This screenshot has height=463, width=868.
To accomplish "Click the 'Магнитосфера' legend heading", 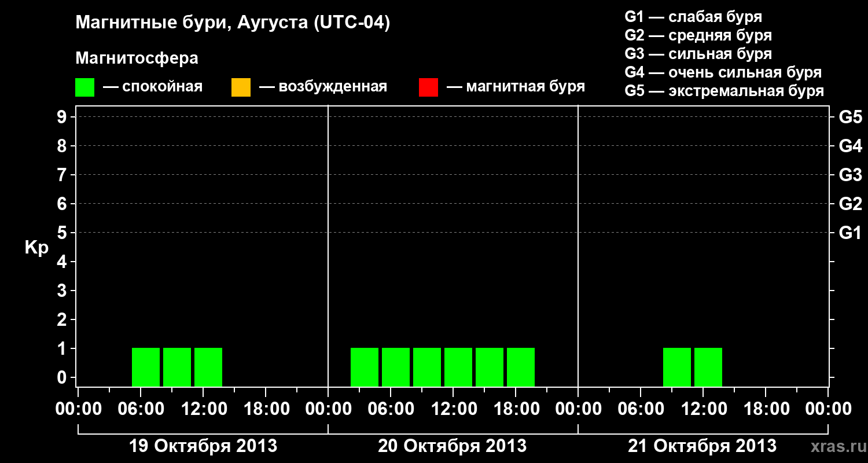I will click(x=137, y=58).
